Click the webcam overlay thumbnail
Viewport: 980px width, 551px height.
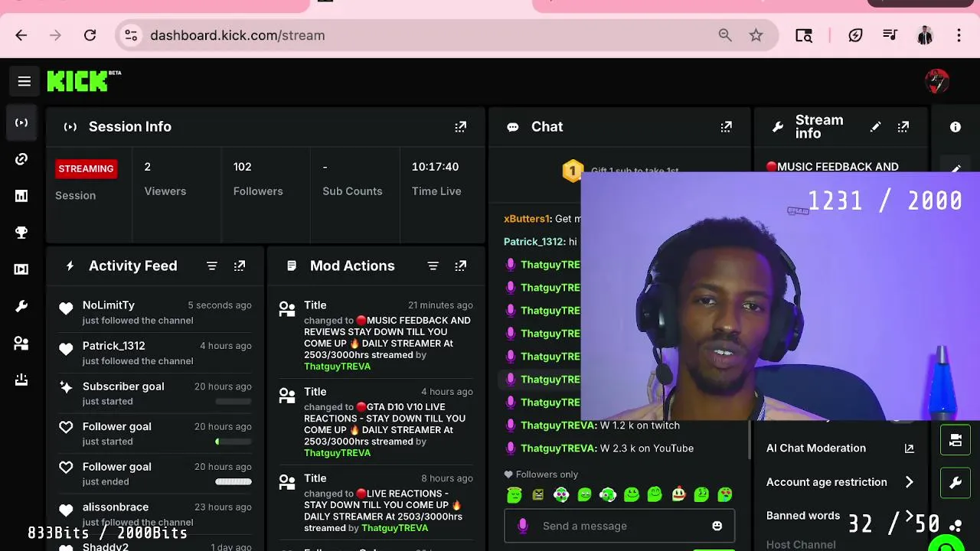pos(780,297)
